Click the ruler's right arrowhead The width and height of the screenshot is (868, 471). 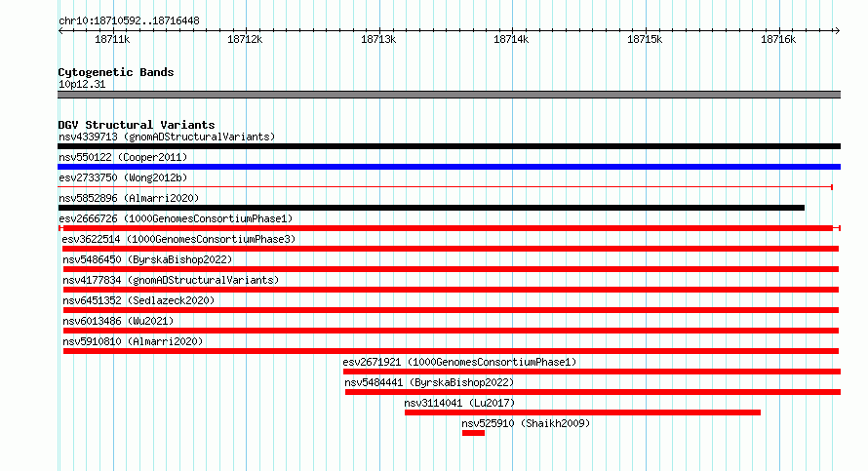(x=837, y=31)
